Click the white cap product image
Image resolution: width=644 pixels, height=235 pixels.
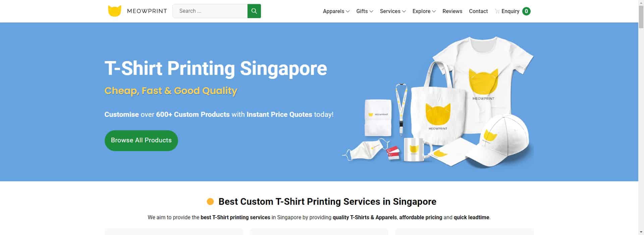click(x=498, y=141)
